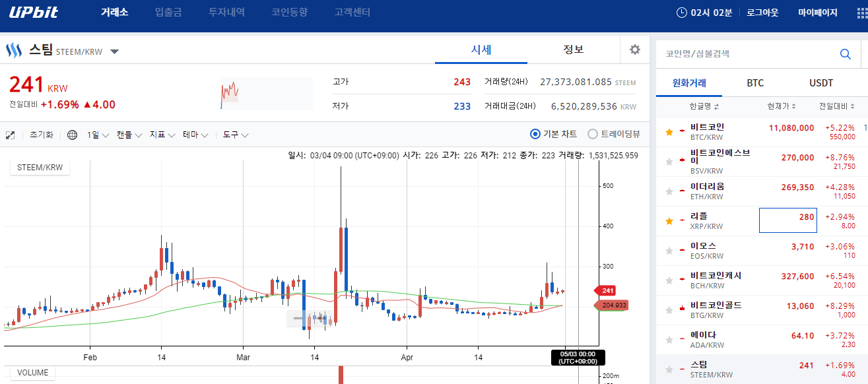Click 거래대금(24H) value 6,520,289,536

coord(584,106)
